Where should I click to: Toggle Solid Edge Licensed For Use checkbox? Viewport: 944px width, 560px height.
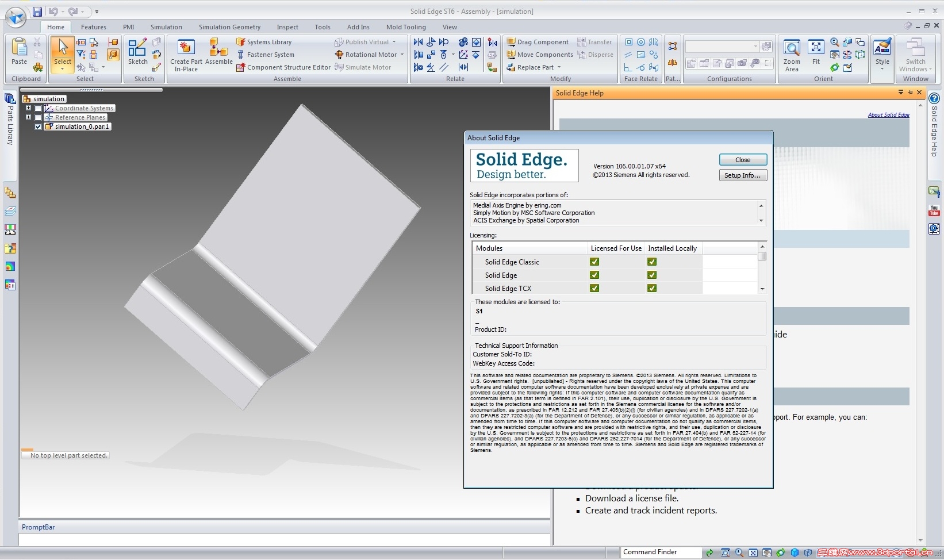(x=594, y=275)
